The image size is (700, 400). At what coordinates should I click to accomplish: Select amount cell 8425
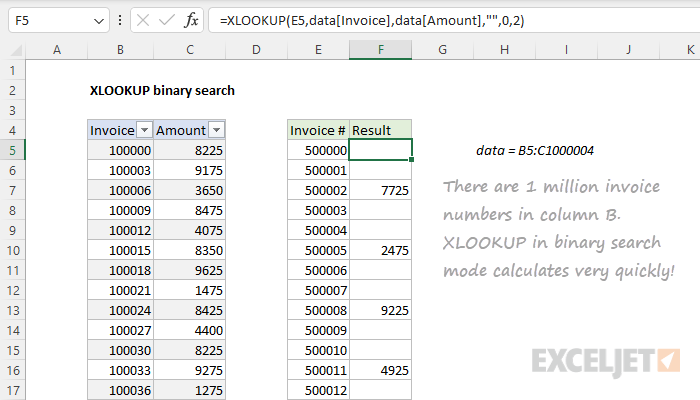(x=190, y=310)
